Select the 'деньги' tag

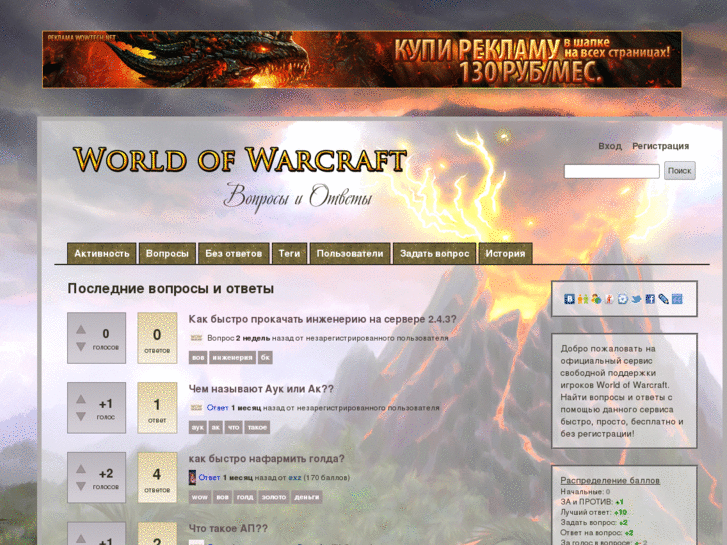click(x=306, y=497)
